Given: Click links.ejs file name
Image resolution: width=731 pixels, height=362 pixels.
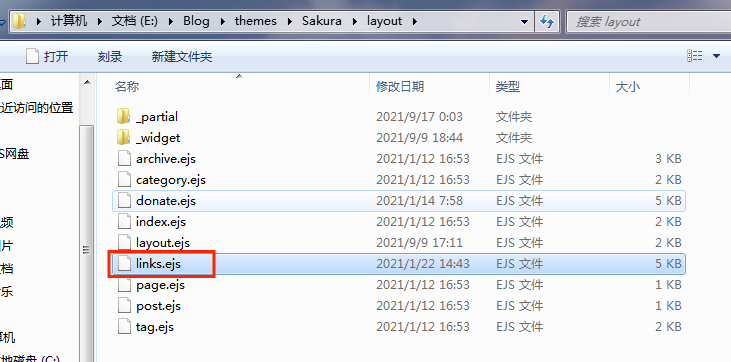Looking at the screenshot, I should coord(158,264).
